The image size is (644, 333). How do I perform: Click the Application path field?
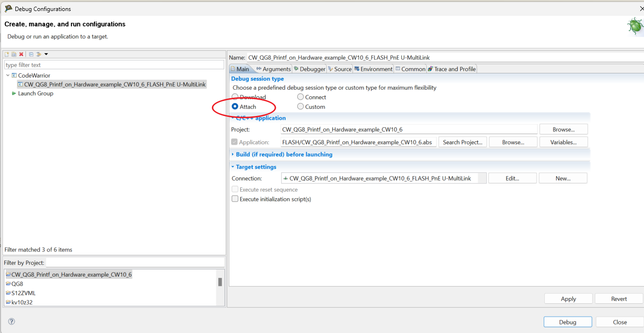coord(359,142)
